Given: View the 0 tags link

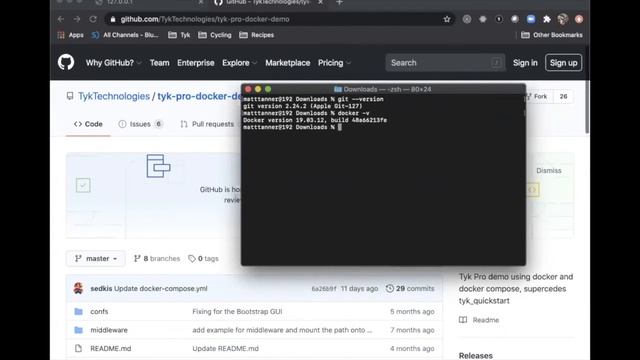Looking at the screenshot, I should [203, 258].
